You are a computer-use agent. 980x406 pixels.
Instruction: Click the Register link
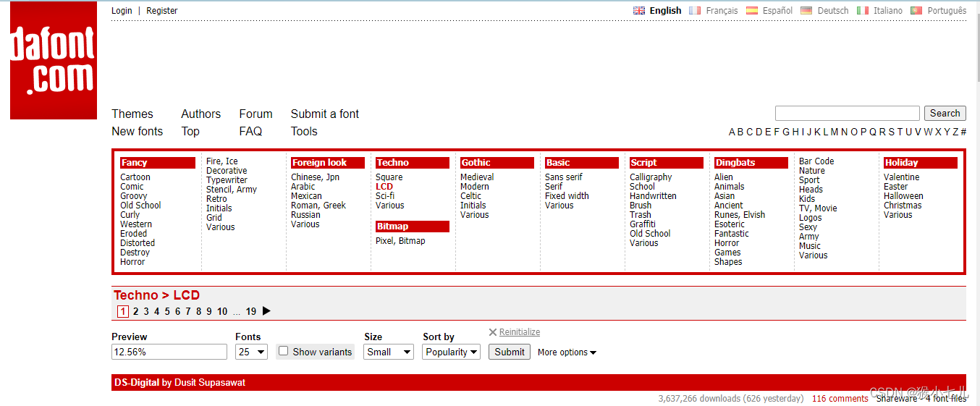click(x=162, y=11)
